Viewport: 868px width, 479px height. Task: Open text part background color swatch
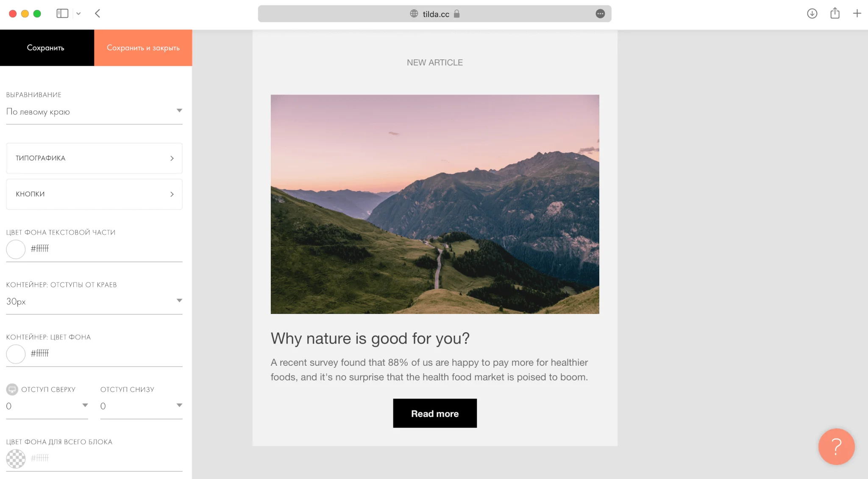tap(16, 249)
